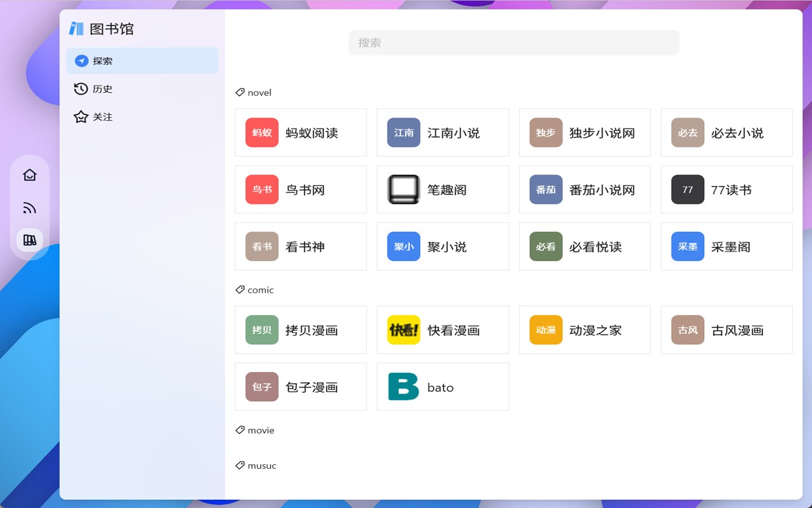This screenshot has height=508, width=812.
Task: Open the 笔趣阁 source
Action: pos(443,189)
